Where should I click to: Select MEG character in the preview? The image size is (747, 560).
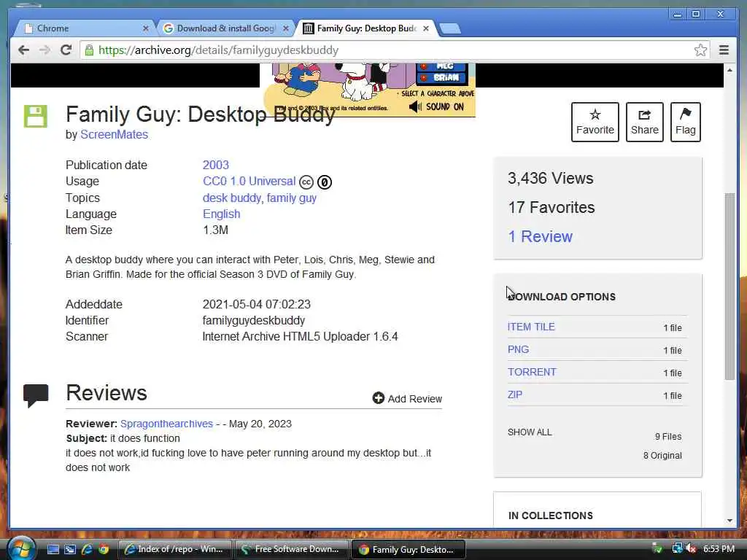[441, 67]
